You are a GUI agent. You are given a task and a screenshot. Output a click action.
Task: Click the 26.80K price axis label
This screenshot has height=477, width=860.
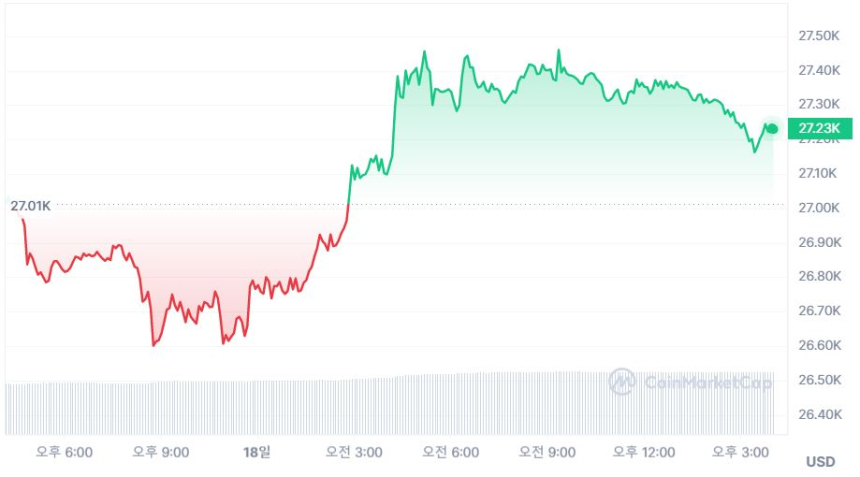click(x=818, y=277)
